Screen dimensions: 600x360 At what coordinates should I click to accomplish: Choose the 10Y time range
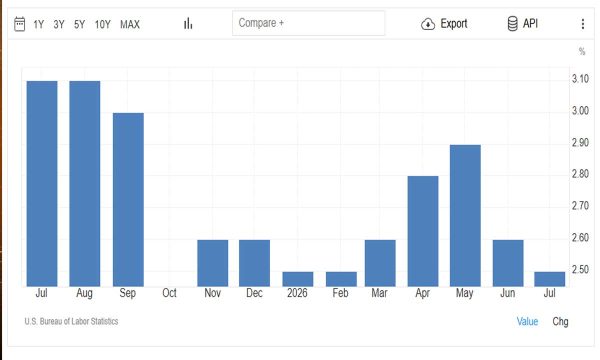[103, 24]
